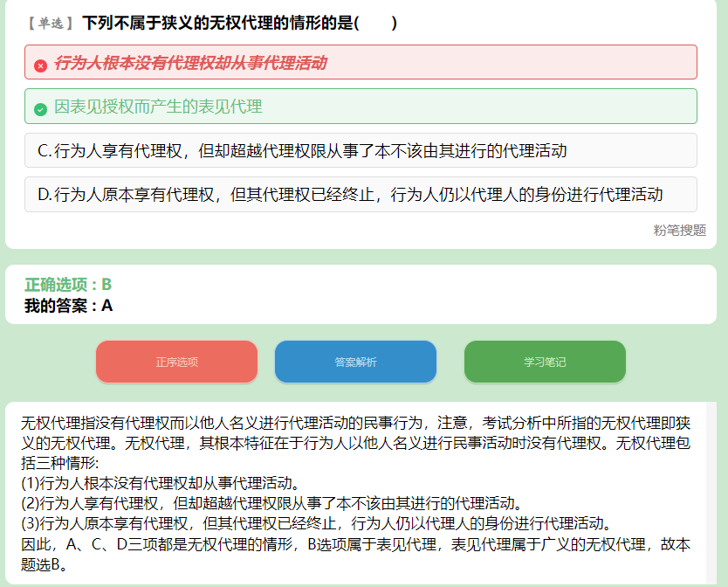728x587 pixels.
Task: Click the 正确选项：B text
Action: coord(68,284)
